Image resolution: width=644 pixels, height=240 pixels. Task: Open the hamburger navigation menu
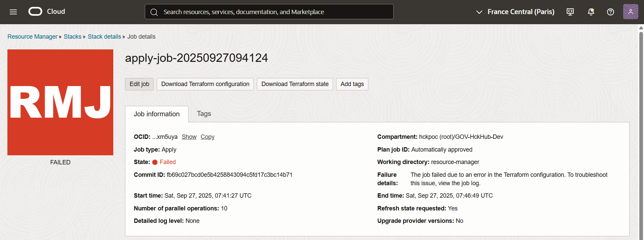coord(13,12)
